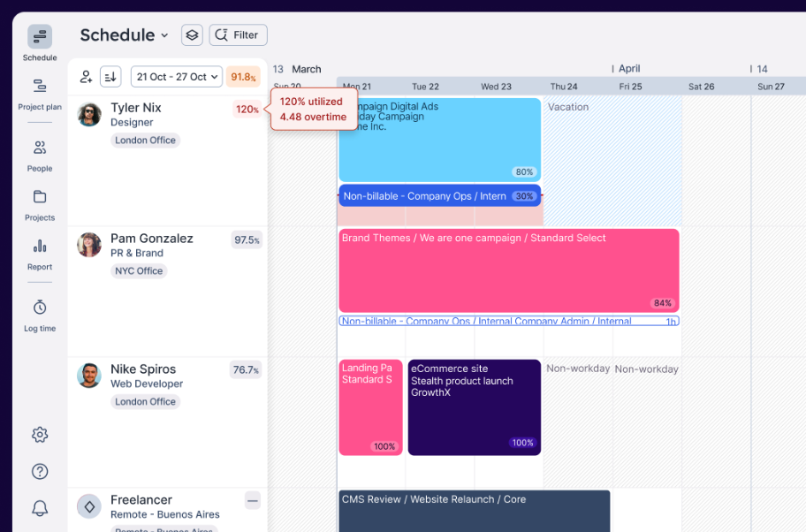Open Tyler Nix's profile name
The width and height of the screenshot is (806, 532).
(x=135, y=108)
